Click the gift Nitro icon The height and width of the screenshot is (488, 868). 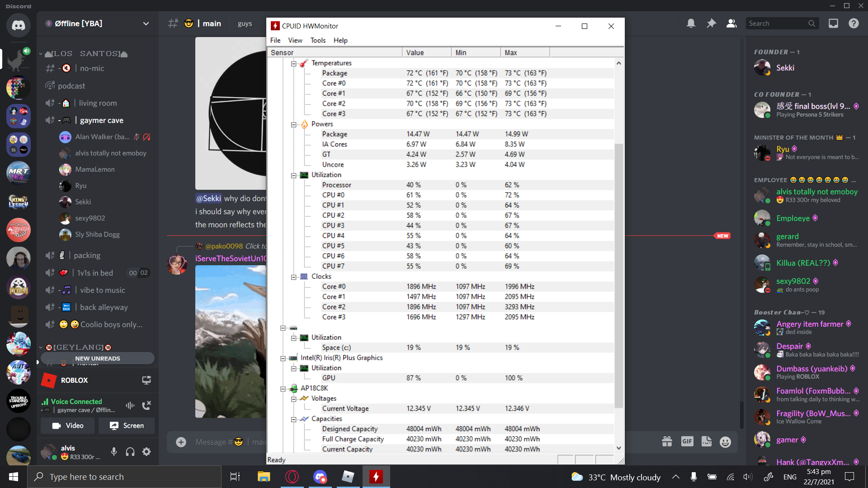pos(667,442)
